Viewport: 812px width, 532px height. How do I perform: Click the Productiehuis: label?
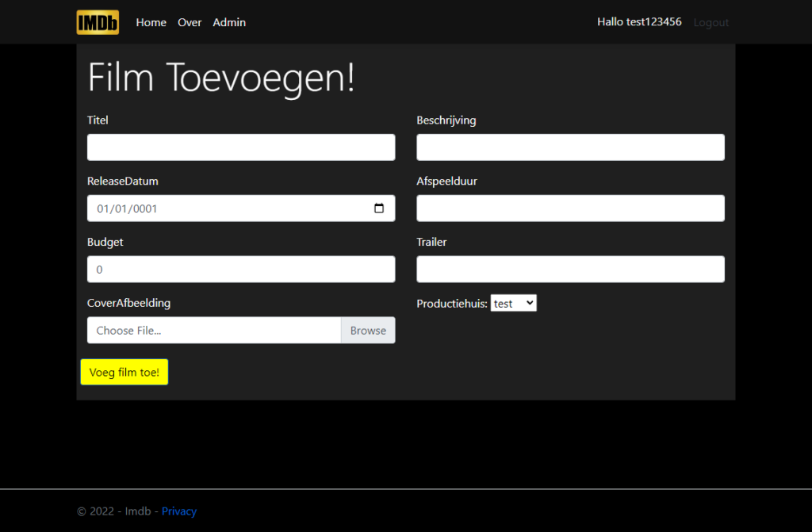[452, 304]
